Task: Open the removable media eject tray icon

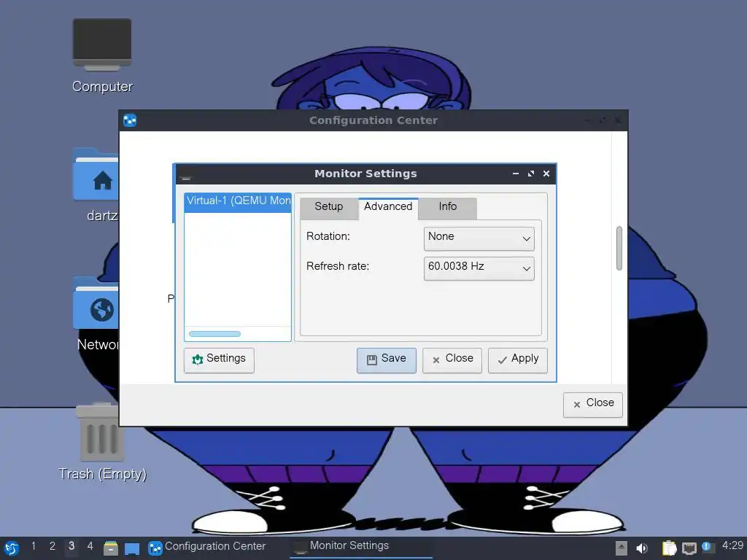Action: pyautogui.click(x=622, y=548)
